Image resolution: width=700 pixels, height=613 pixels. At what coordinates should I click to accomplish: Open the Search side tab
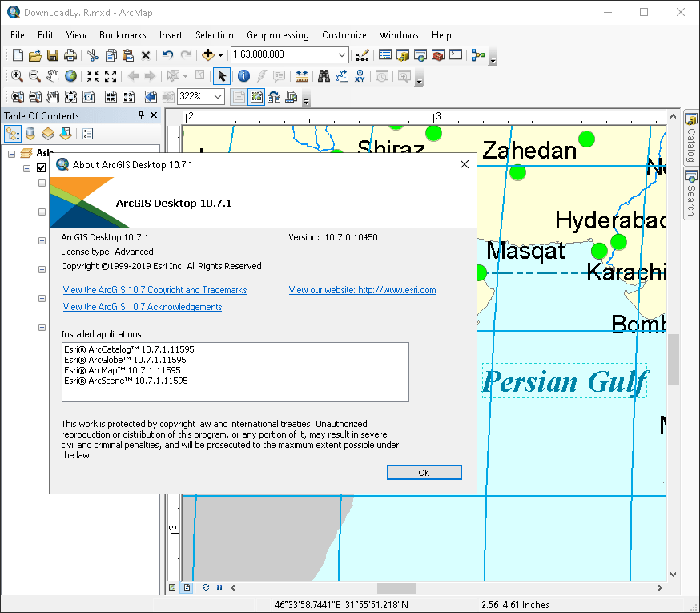click(691, 195)
